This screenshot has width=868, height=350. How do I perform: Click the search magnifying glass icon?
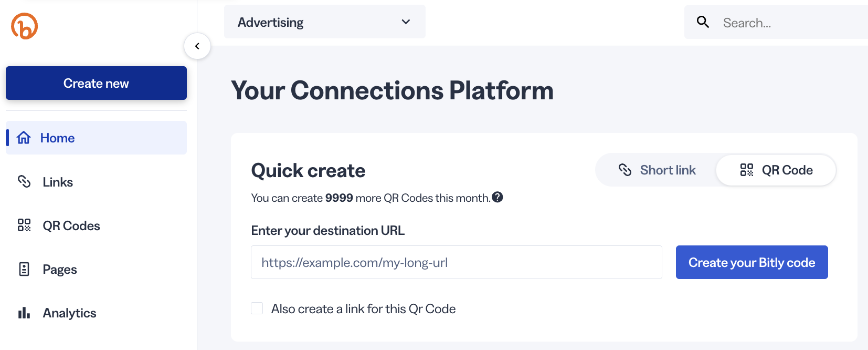pyautogui.click(x=703, y=22)
